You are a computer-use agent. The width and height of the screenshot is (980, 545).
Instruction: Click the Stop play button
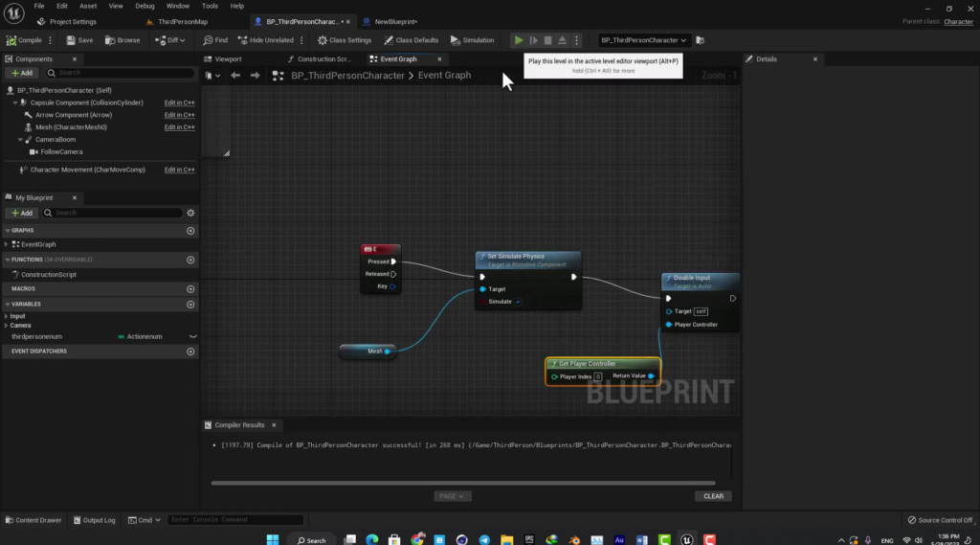547,40
